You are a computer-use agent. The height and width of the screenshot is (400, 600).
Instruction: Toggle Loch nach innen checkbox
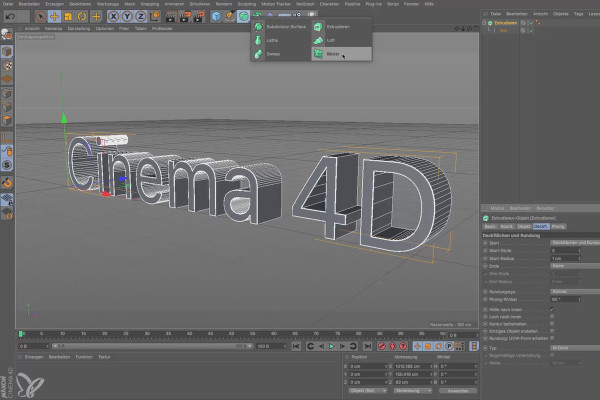(x=552, y=317)
